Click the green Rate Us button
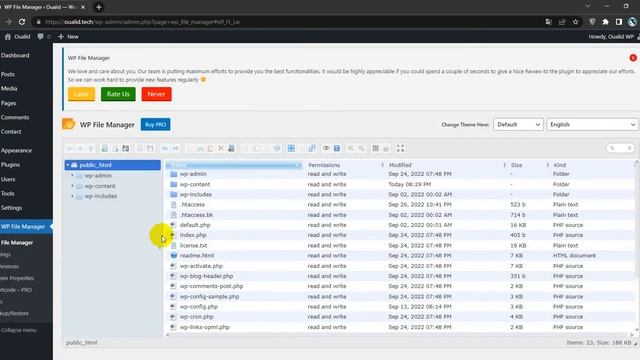640x360 pixels. [x=118, y=94]
